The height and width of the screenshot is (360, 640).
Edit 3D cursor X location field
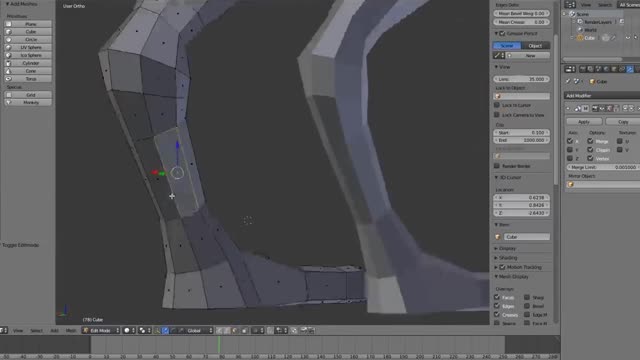coord(522,198)
